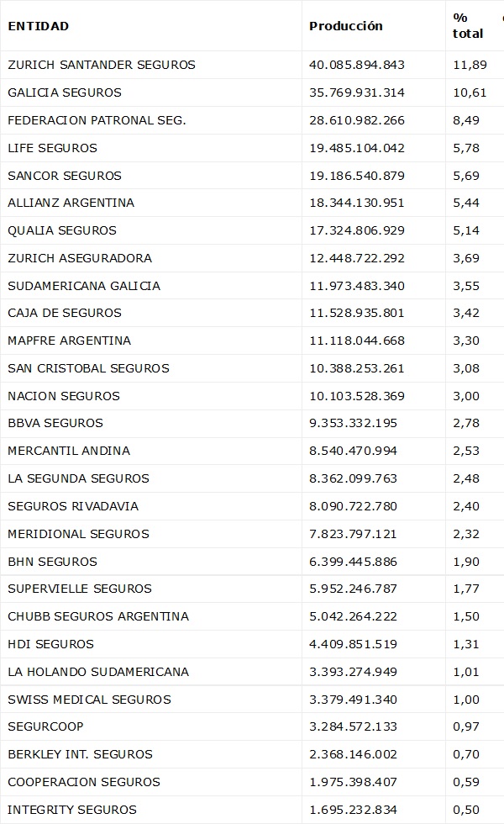The width and height of the screenshot is (504, 824).
Task: Click the Producción column header
Action: point(345,26)
